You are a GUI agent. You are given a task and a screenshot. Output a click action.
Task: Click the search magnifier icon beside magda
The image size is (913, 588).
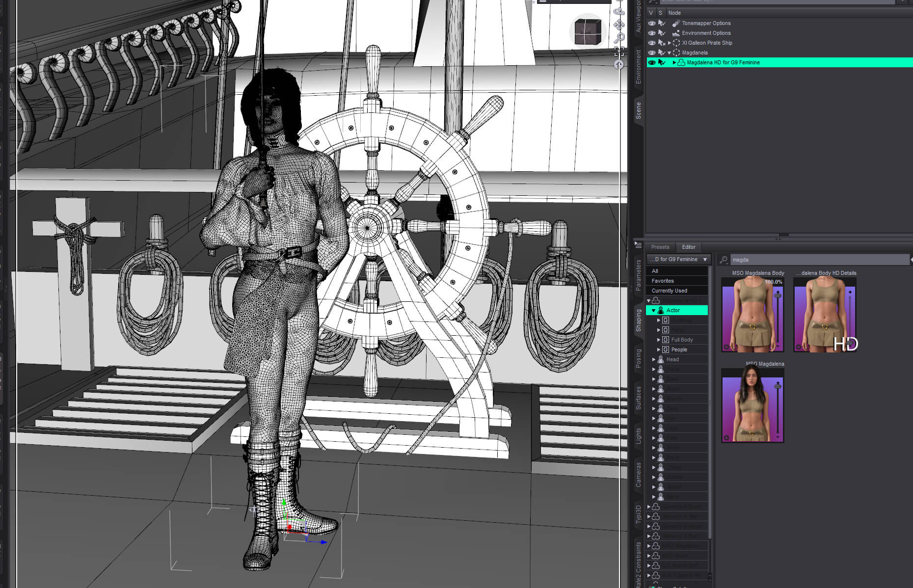[x=724, y=260]
